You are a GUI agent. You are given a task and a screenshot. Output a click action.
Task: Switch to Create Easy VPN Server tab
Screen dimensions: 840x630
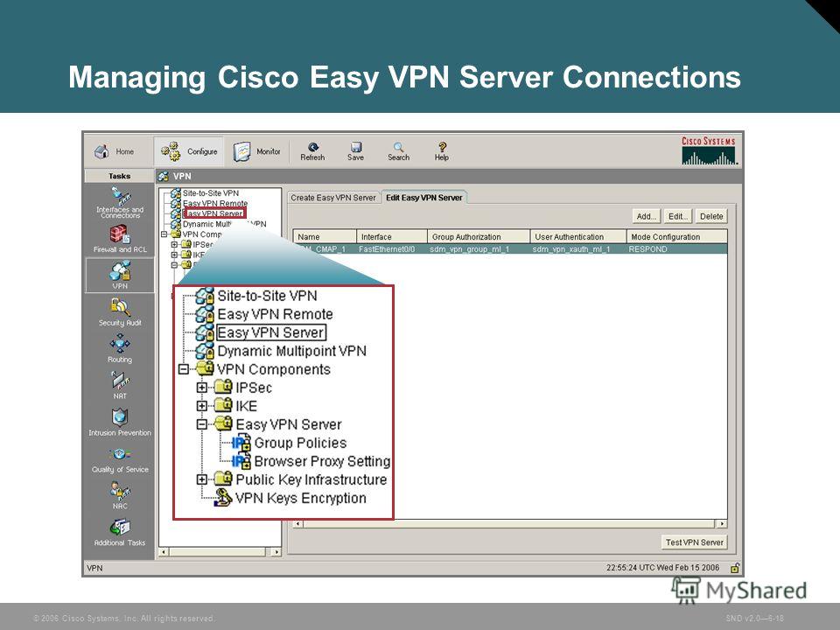332,198
